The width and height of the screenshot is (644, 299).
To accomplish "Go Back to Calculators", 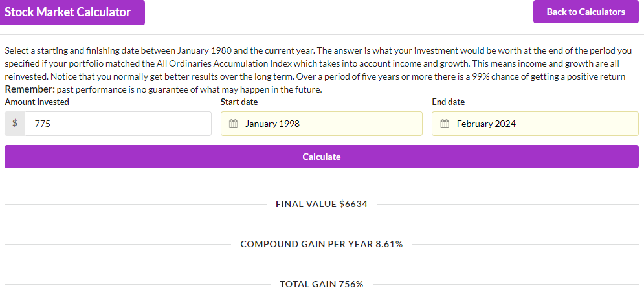I will 586,12.
